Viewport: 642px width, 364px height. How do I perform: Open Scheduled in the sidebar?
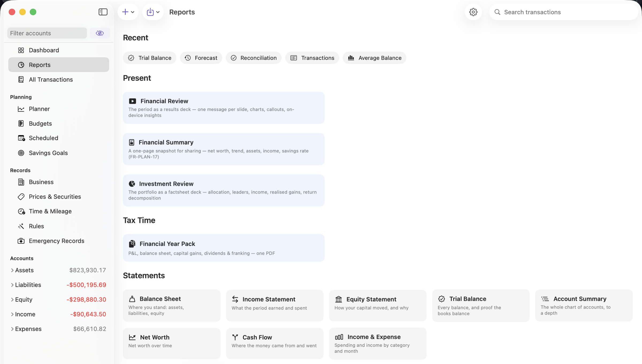click(x=59, y=138)
